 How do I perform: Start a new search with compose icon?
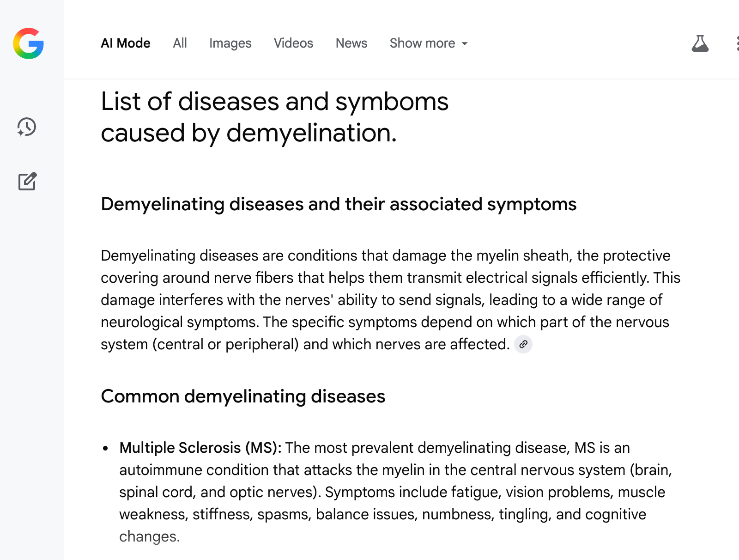27,181
